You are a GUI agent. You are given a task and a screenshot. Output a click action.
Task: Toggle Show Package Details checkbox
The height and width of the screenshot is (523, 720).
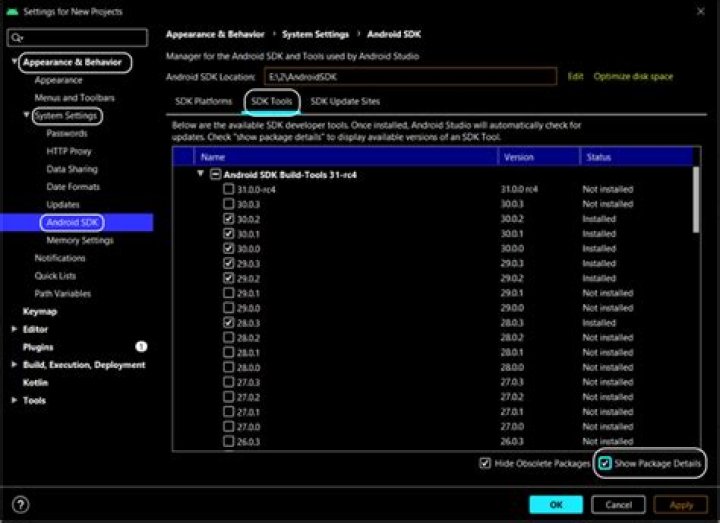605,463
